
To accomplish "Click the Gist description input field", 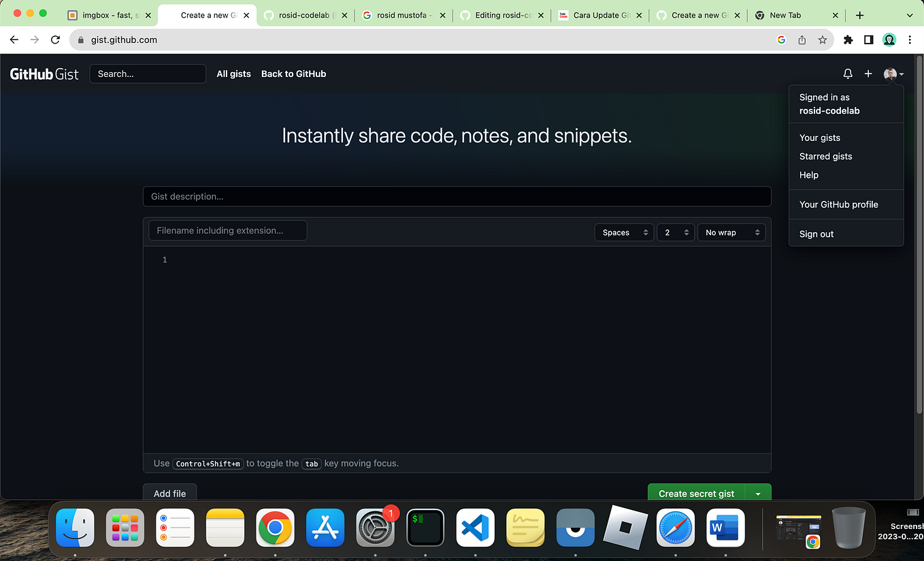I will point(457,197).
